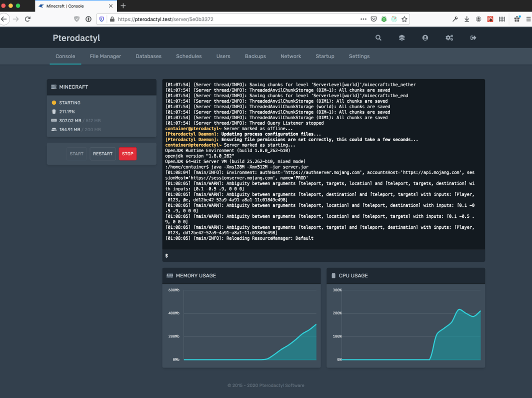This screenshot has height=398, width=532.
Task: Click the Restart server button
Action: 102,154
